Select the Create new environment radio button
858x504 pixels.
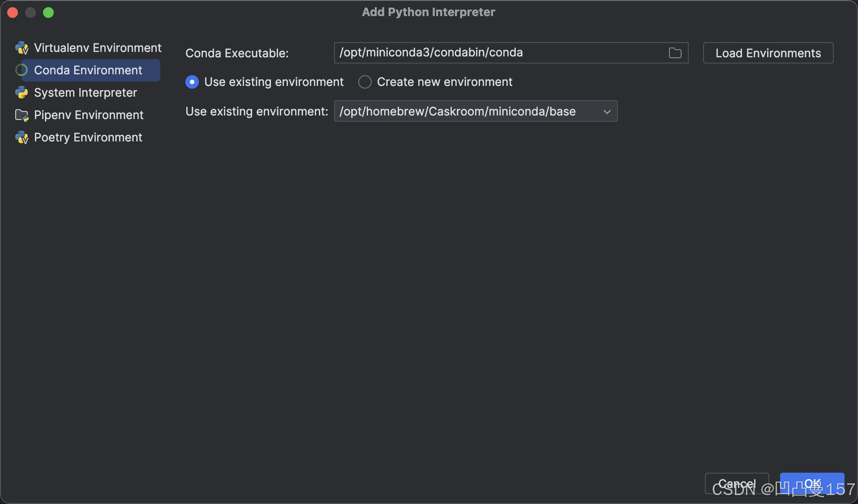point(365,82)
